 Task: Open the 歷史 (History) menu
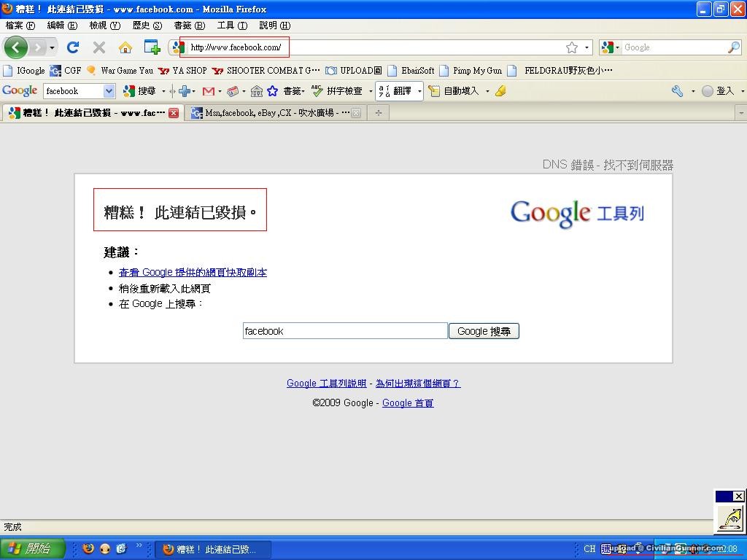click(147, 25)
